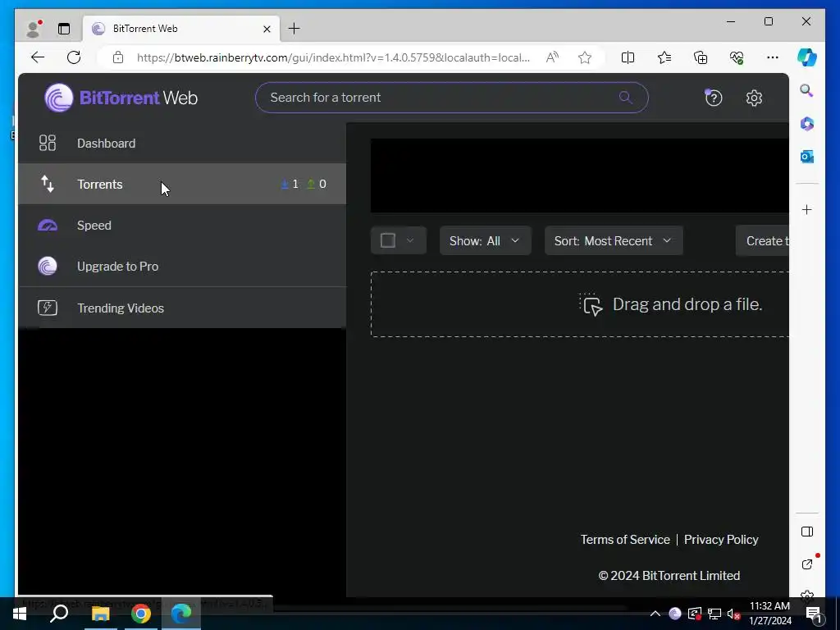Viewport: 840px width, 630px height.
Task: Open BitTorrent Web settings gear
Action: [x=754, y=98]
